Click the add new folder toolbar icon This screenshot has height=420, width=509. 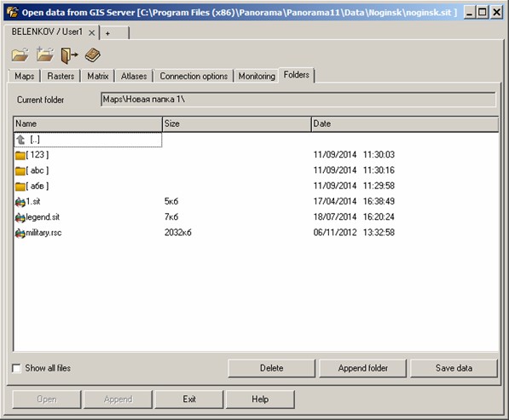(45, 55)
